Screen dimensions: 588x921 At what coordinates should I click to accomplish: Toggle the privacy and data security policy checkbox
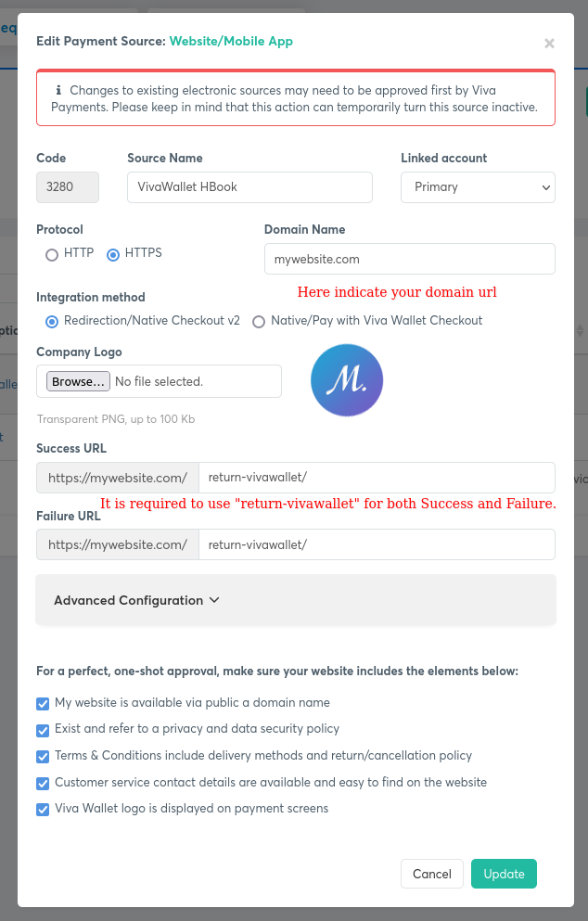coord(42,730)
